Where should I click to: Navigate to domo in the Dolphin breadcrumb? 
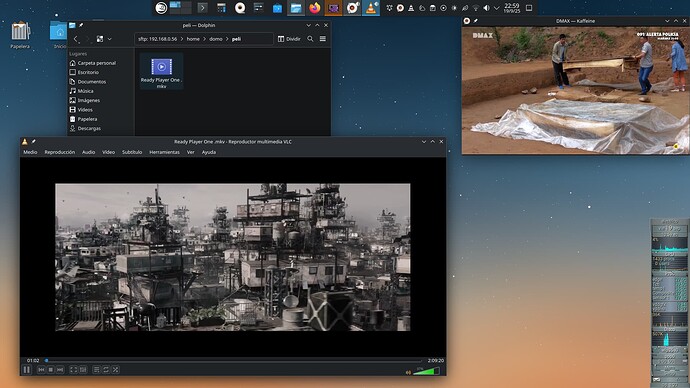(x=216, y=39)
